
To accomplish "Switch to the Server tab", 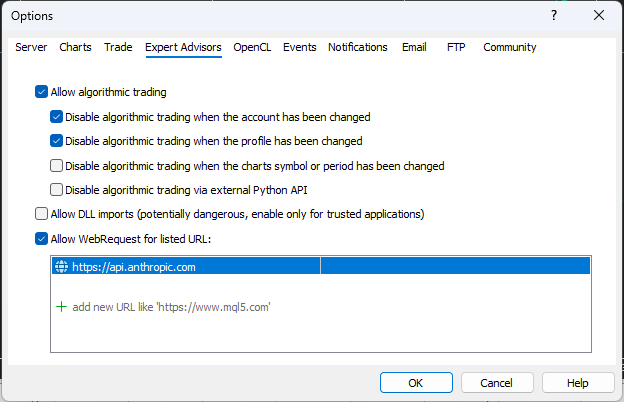I will coord(31,47).
